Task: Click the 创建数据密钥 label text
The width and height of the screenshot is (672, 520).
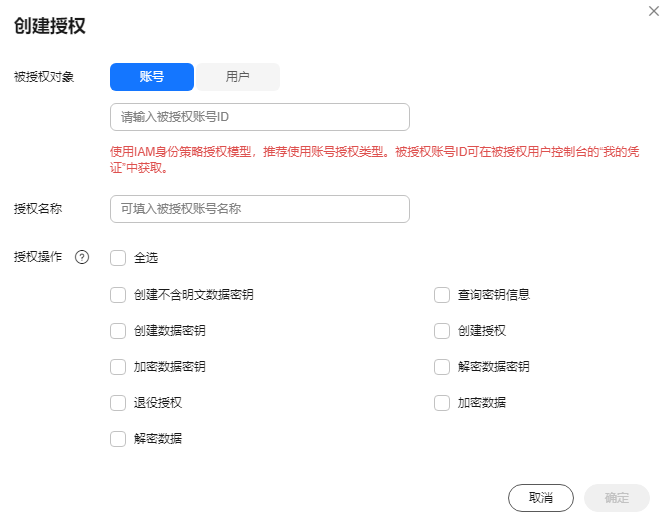Action: (x=170, y=331)
